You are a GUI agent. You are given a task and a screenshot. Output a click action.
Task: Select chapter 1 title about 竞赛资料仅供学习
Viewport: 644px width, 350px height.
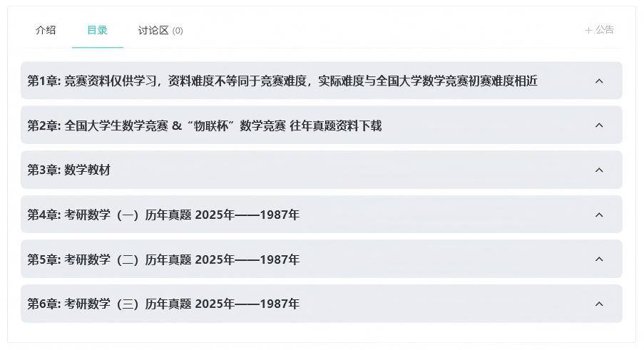point(300,81)
